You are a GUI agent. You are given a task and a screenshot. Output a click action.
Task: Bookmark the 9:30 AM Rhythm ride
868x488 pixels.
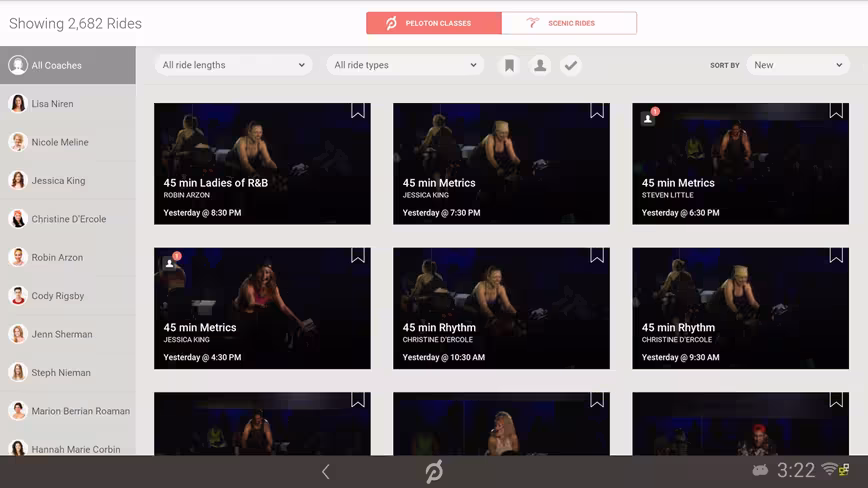point(836,255)
